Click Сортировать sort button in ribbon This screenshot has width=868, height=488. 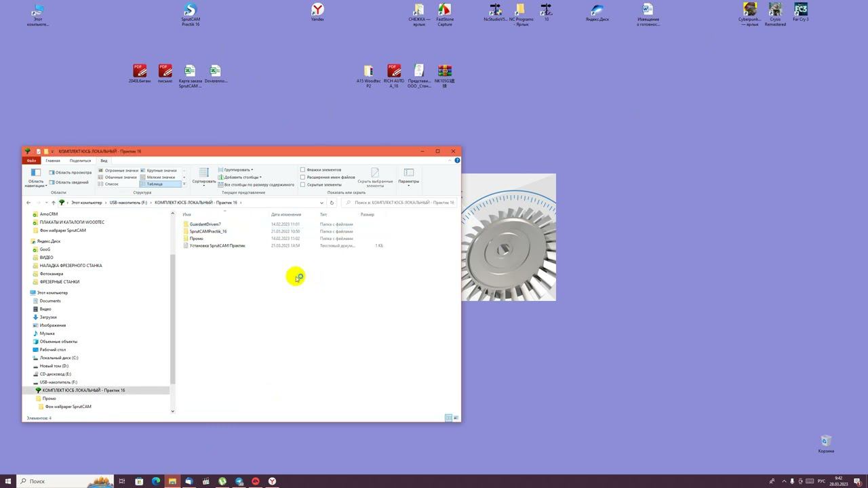pyautogui.click(x=203, y=176)
